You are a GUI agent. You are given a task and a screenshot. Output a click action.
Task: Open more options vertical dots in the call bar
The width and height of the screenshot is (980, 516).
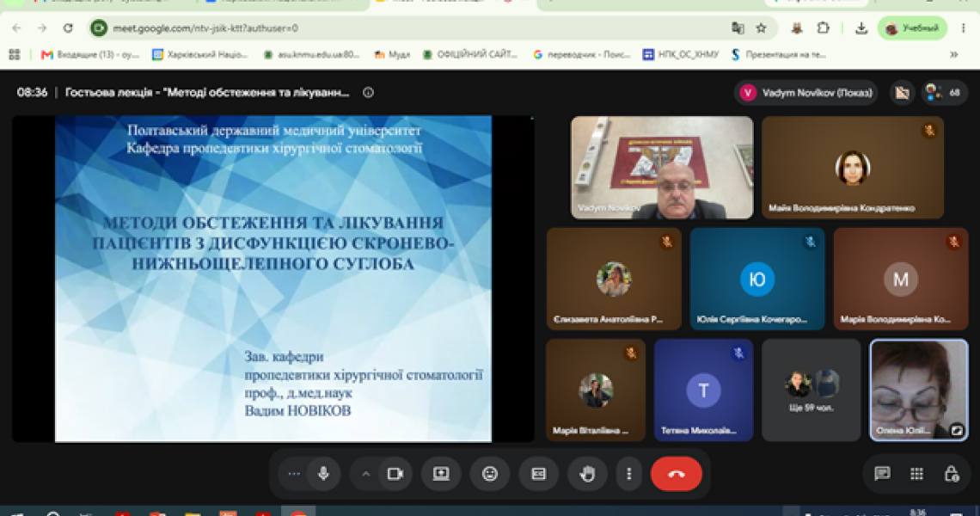pyautogui.click(x=628, y=474)
